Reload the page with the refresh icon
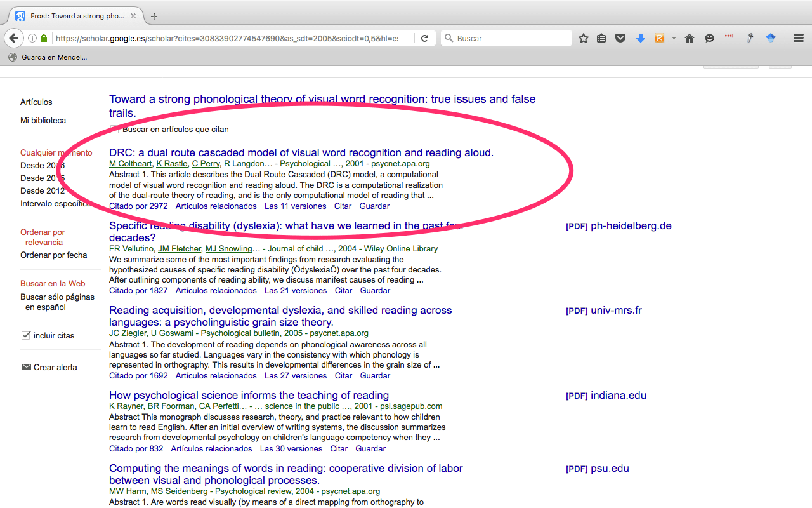 pos(425,38)
